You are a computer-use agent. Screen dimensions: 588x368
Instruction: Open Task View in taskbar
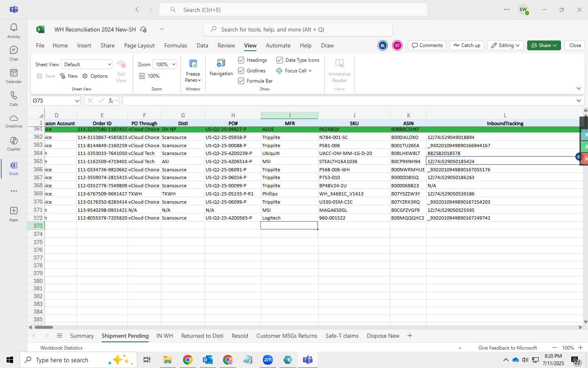147,360
